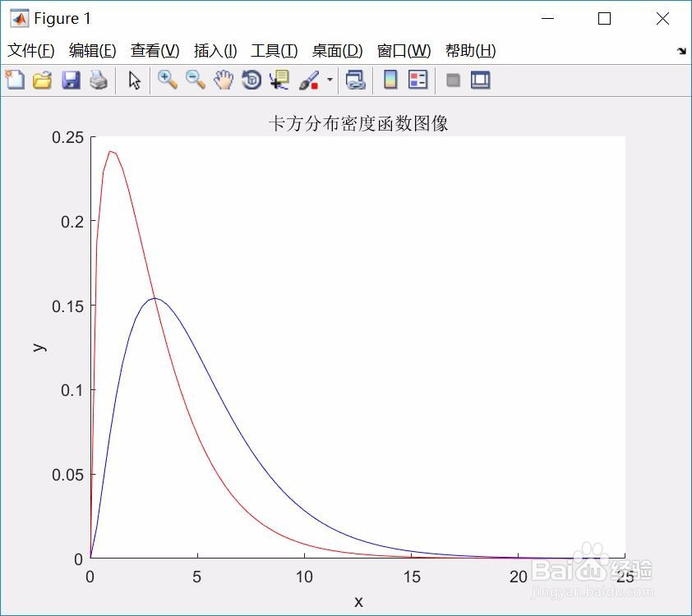This screenshot has height=616, width=692.
Task: Activate the Rotate 3D tool
Action: click(251, 80)
